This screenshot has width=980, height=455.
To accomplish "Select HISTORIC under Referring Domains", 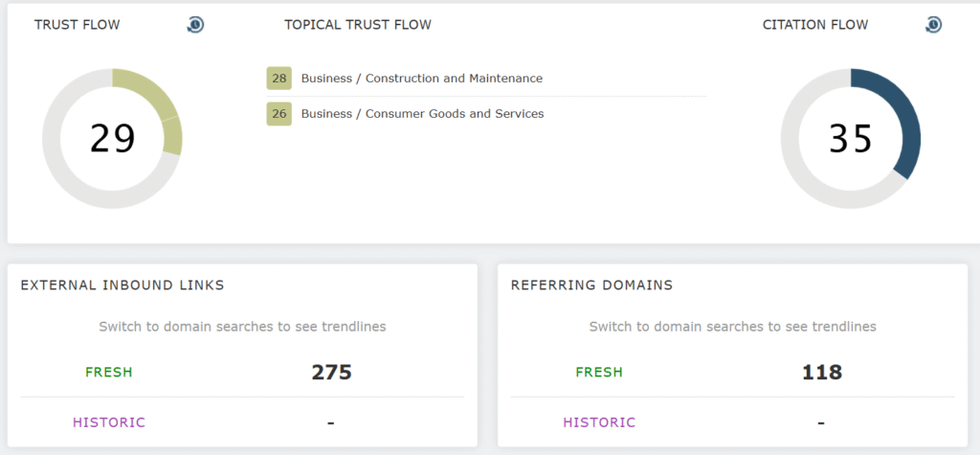I will click(599, 422).
